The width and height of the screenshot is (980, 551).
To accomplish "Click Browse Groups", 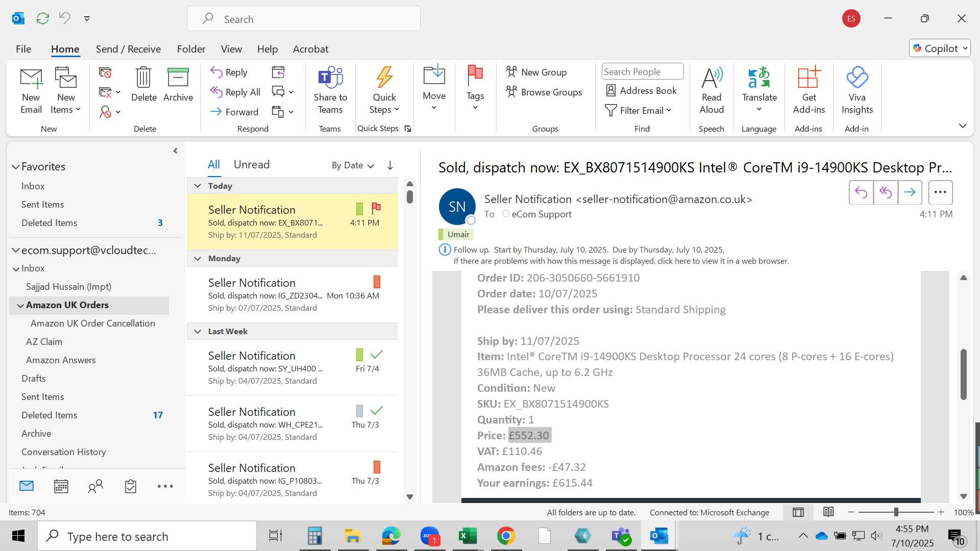I will coord(544,92).
